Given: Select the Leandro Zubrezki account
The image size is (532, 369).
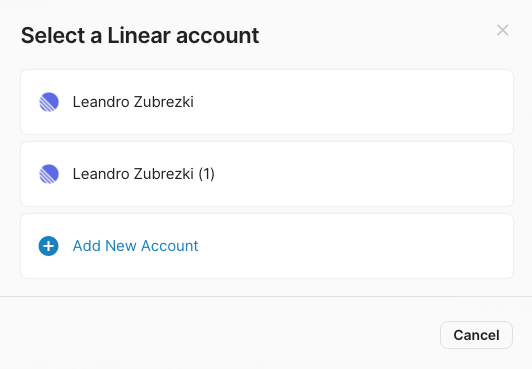Looking at the screenshot, I should pos(267,102).
